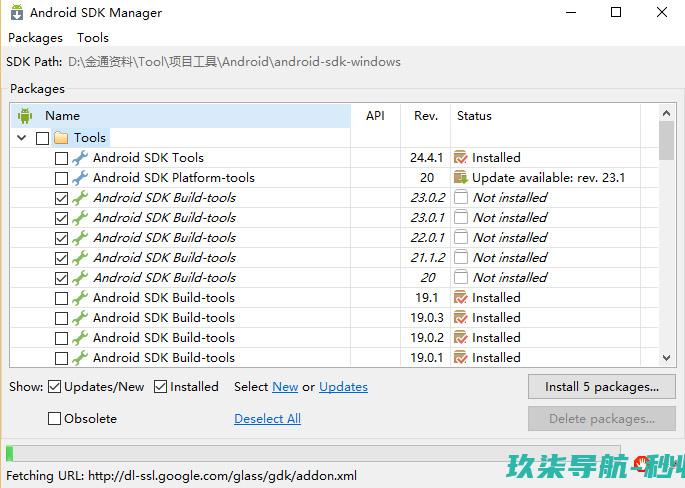The width and height of the screenshot is (685, 488).
Task: Toggle the Installed show checkbox
Action: [x=160, y=387]
